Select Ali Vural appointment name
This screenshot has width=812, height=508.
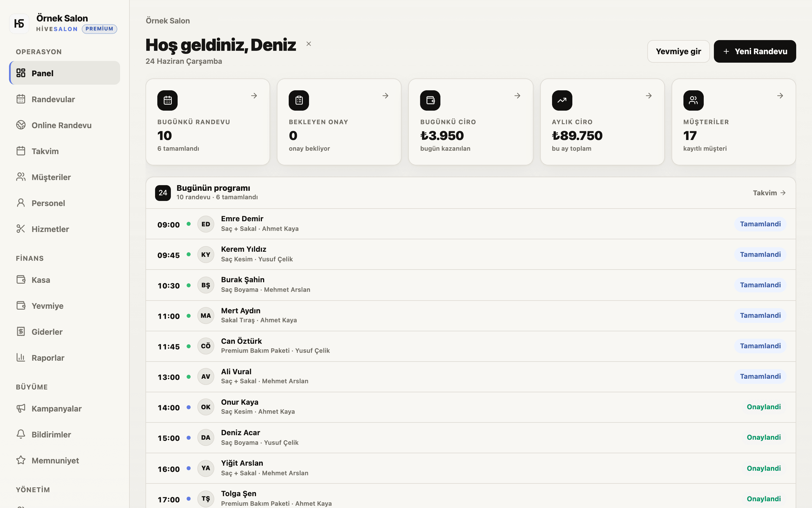coord(236,372)
